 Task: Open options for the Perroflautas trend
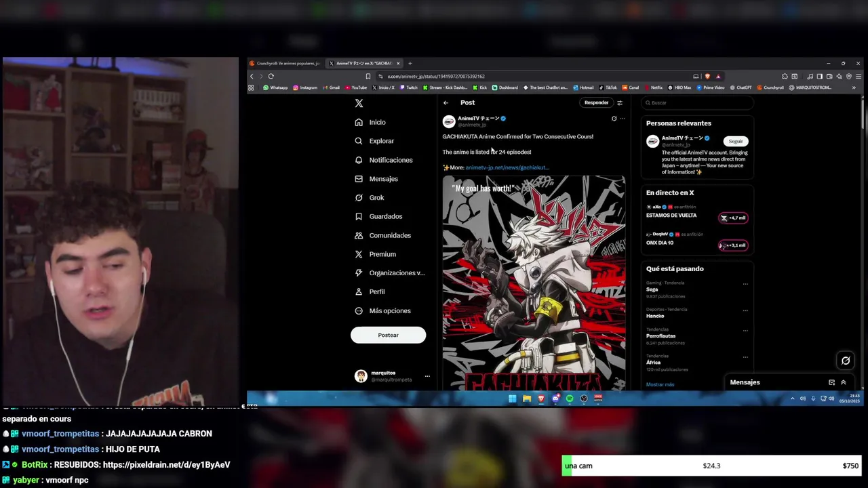click(745, 330)
